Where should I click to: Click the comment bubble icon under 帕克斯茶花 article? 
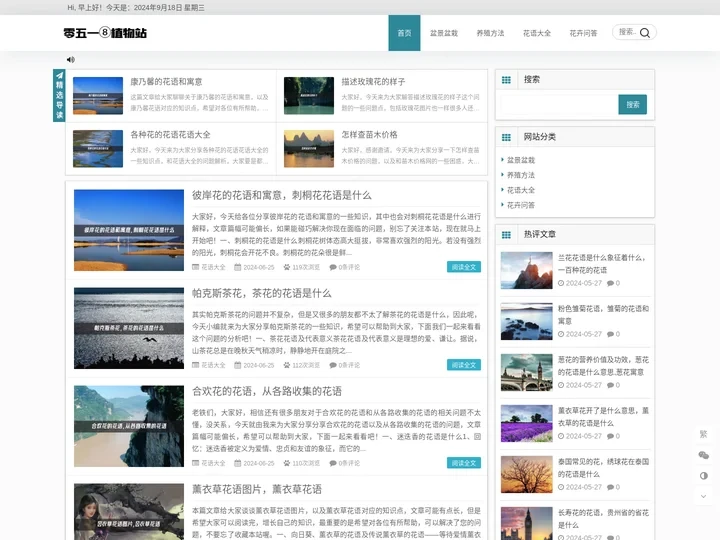[x=333, y=365]
